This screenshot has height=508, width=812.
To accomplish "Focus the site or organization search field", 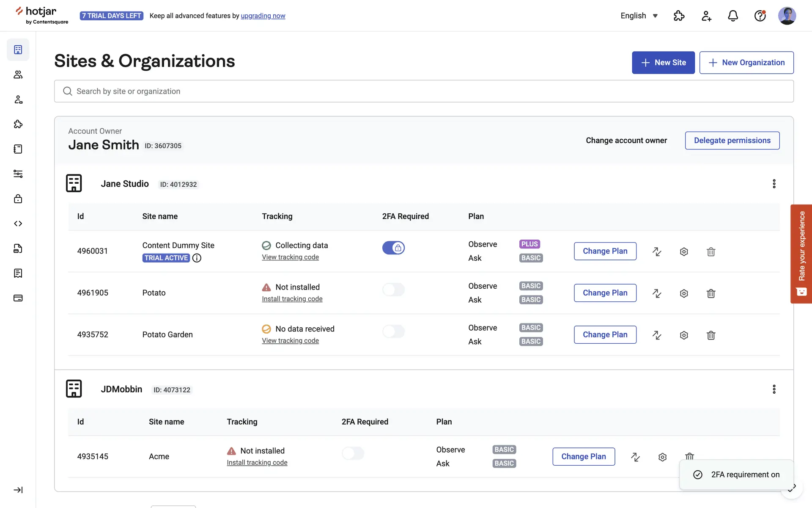I will click(x=423, y=91).
